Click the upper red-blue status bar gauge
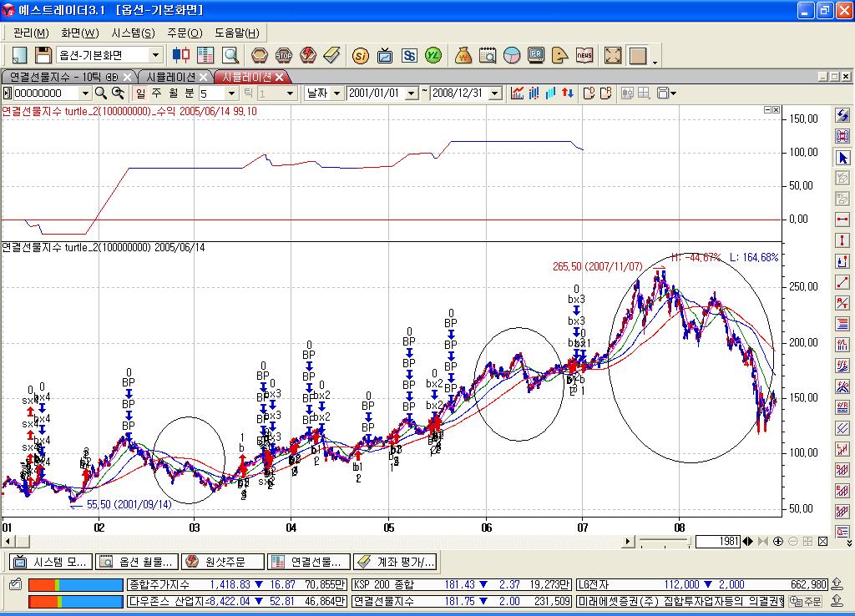 coord(76,584)
